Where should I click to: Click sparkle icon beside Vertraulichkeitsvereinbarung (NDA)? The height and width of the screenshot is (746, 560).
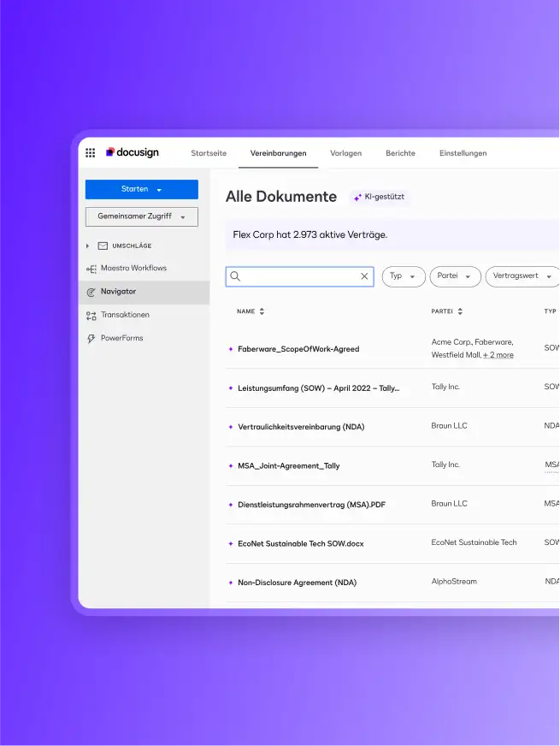tap(231, 427)
